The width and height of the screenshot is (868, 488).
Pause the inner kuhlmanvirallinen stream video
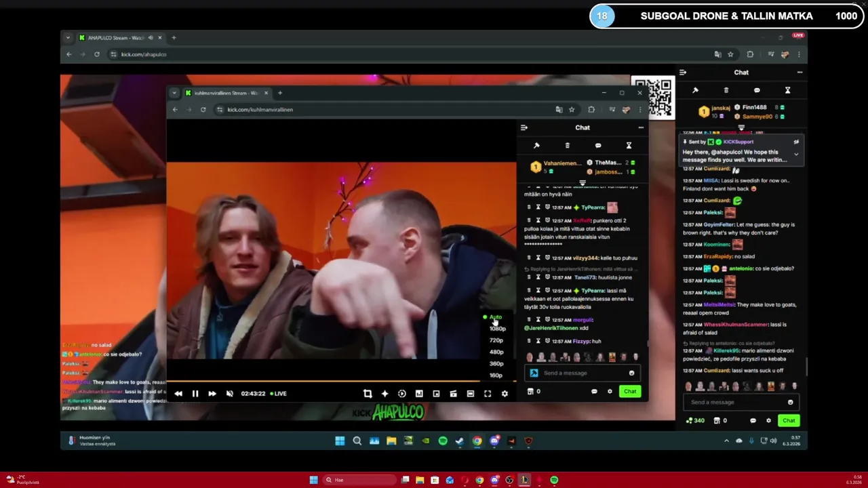(195, 394)
